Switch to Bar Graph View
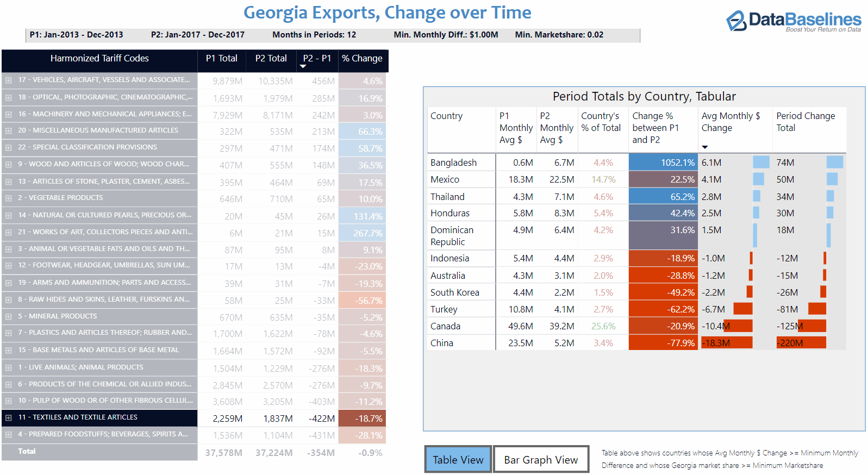The width and height of the screenshot is (868, 475). click(x=541, y=460)
